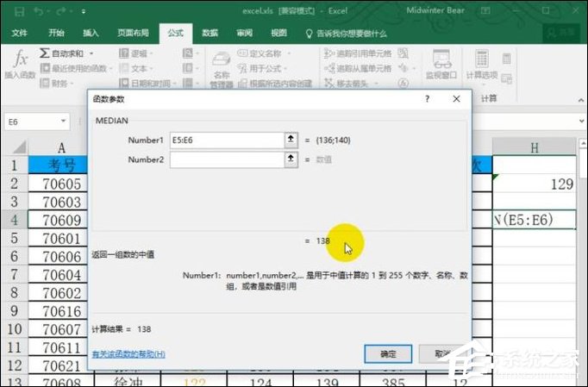Image resolution: width=588 pixels, height=387 pixels.
Task: Open Recently Used functions (最近使用的函数)
Action: (x=76, y=68)
